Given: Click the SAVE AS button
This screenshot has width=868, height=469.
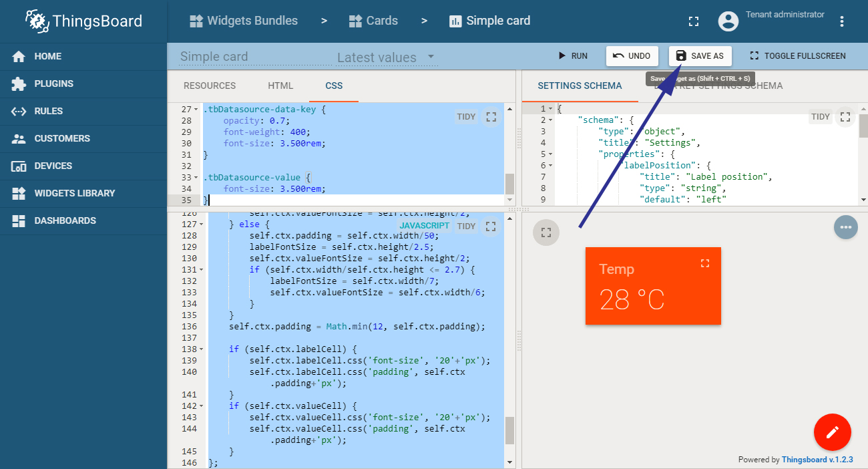Looking at the screenshot, I should click(700, 56).
